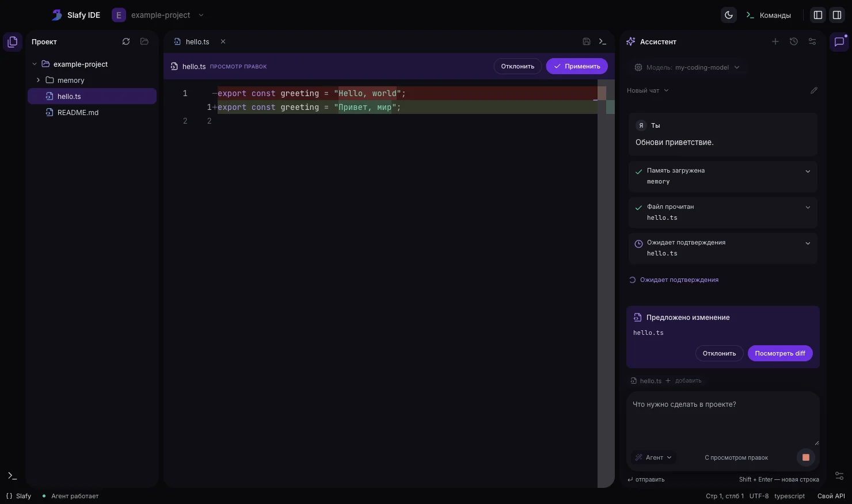The height and width of the screenshot is (504, 852).
Task: Click the save file icon in editor
Action: [586, 41]
